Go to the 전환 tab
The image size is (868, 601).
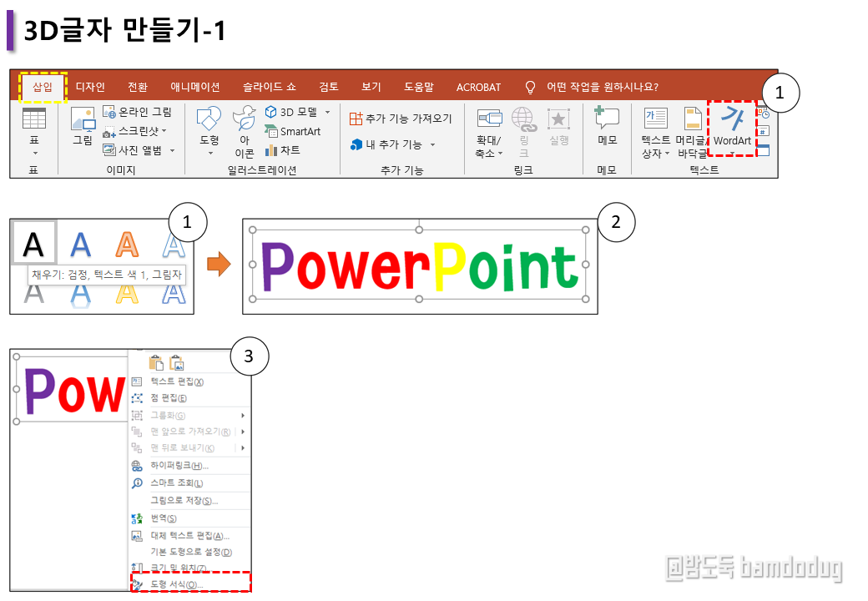[x=138, y=87]
